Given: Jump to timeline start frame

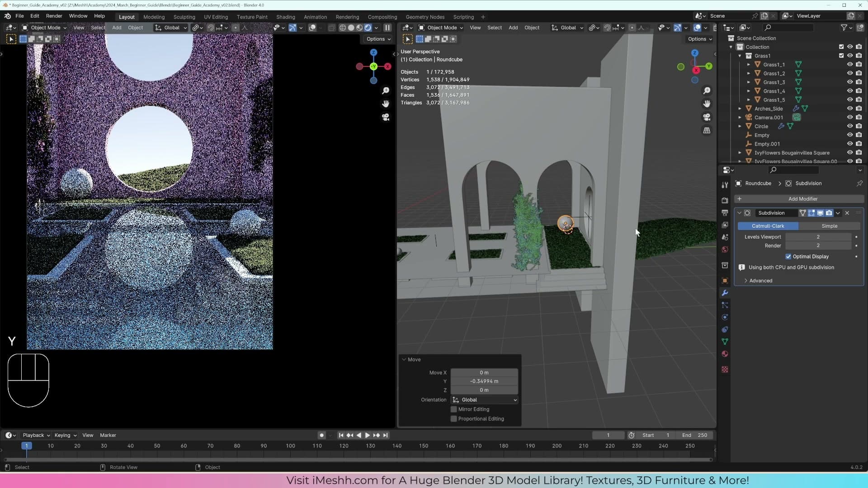Looking at the screenshot, I should tap(341, 435).
